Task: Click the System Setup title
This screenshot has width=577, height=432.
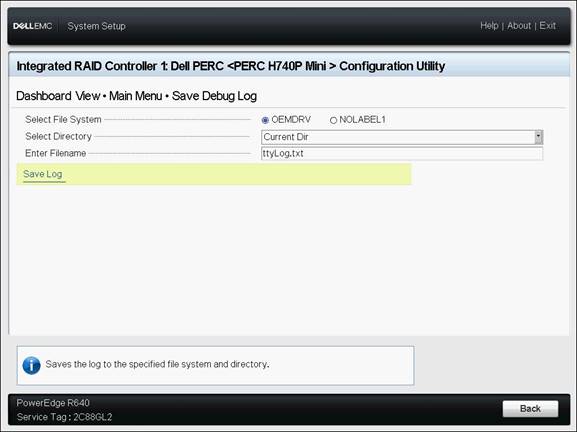Action: tap(96, 26)
